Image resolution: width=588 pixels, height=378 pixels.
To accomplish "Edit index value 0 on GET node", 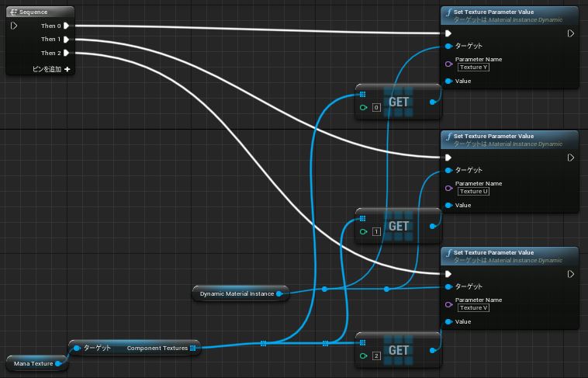I will [376, 108].
